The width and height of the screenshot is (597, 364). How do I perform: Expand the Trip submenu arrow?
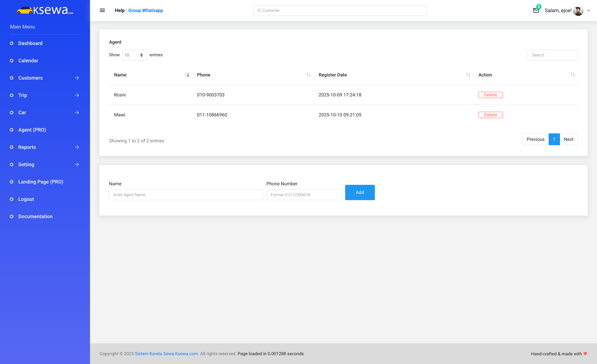click(77, 95)
